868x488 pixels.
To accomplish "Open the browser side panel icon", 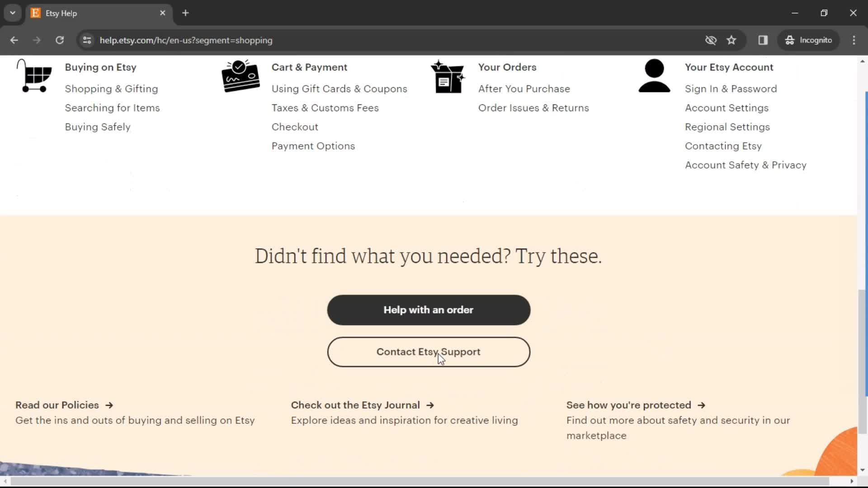I will click(763, 40).
